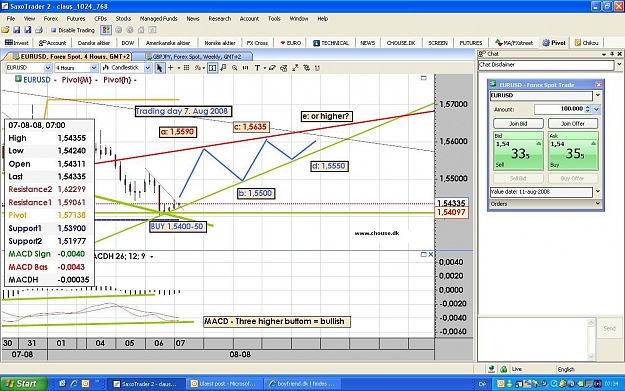The width and height of the screenshot is (625, 391).
Task: Click the chat Send button
Action: [x=609, y=328]
